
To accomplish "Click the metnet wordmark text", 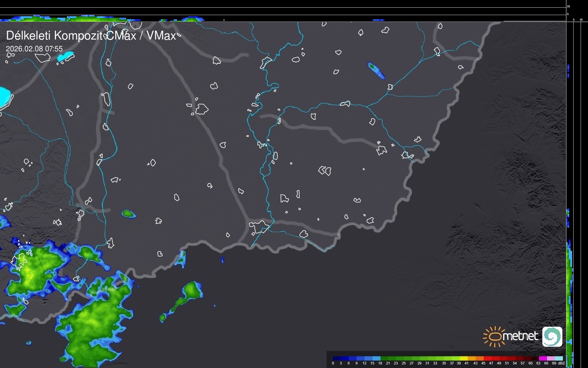I will (x=520, y=336).
